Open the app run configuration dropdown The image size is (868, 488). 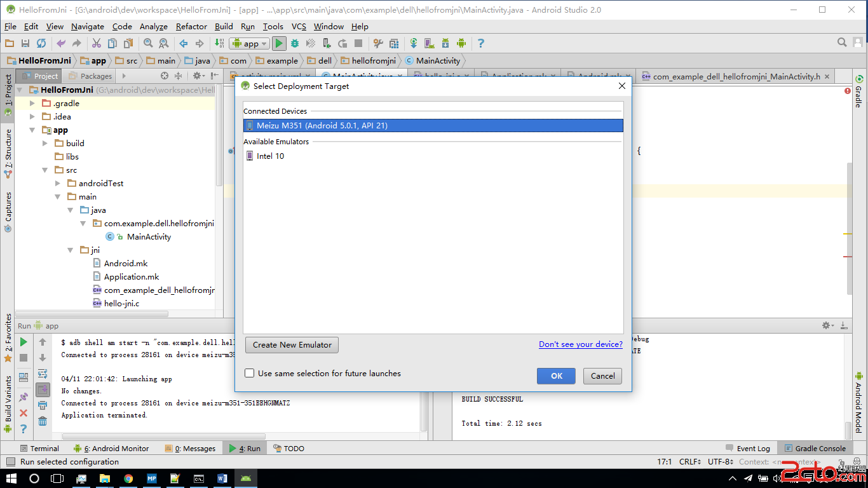[249, 43]
